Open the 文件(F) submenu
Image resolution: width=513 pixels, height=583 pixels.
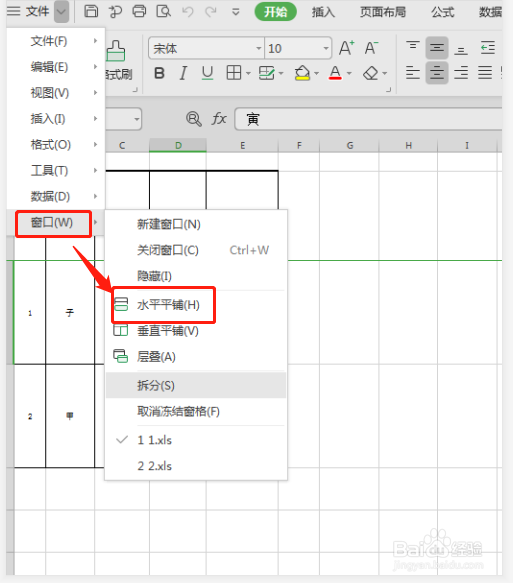click(x=56, y=41)
